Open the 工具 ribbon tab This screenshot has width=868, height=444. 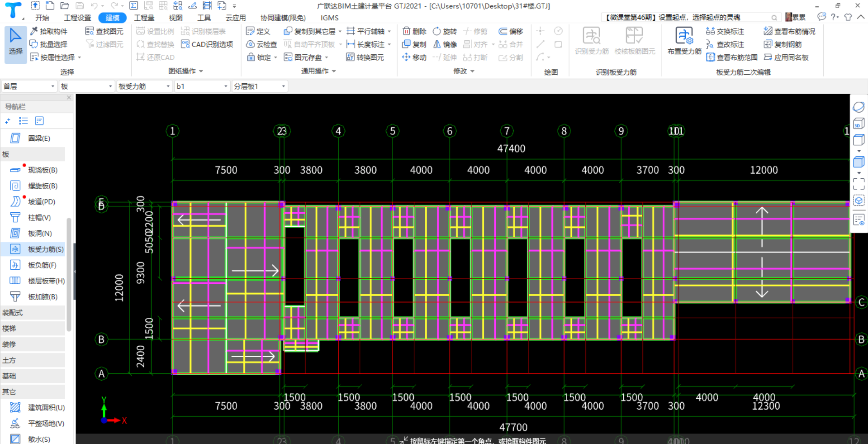click(x=204, y=18)
